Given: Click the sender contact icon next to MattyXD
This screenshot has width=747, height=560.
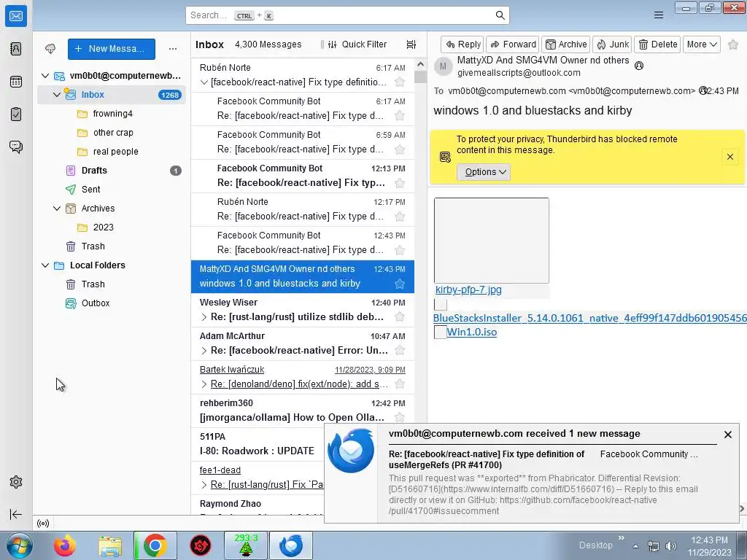Looking at the screenshot, I should pyautogui.click(x=639, y=66).
